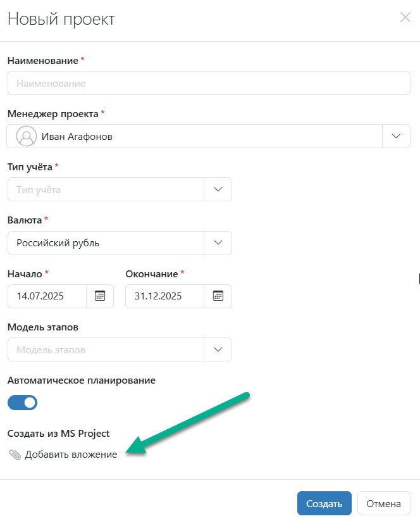Screen dimensions: 420x521
Task: Click the Наименование input field
Action: click(209, 82)
